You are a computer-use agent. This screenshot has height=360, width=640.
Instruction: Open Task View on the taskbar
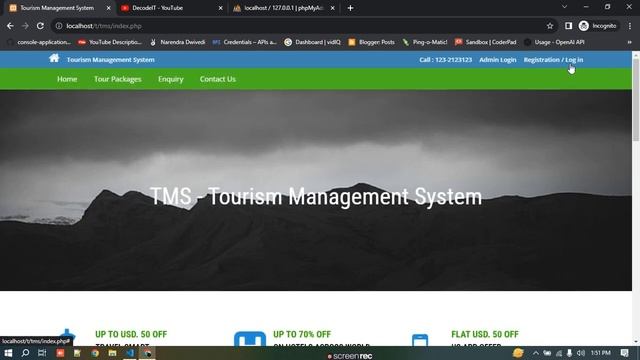pos(42,353)
